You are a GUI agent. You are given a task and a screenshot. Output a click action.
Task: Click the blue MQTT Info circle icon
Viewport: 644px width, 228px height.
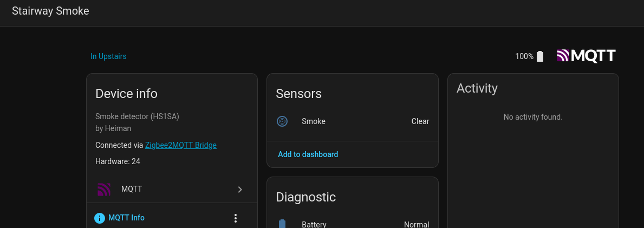[100, 218]
